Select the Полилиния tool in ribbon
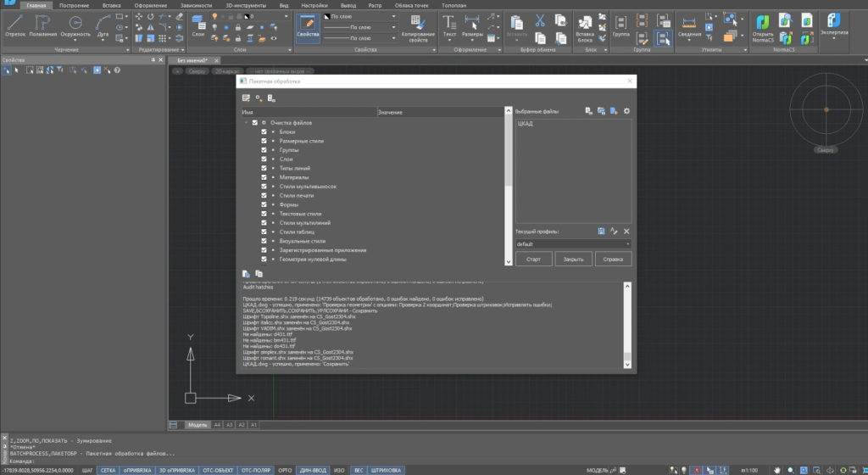Image resolution: width=868 pixels, height=475 pixels. [42, 25]
